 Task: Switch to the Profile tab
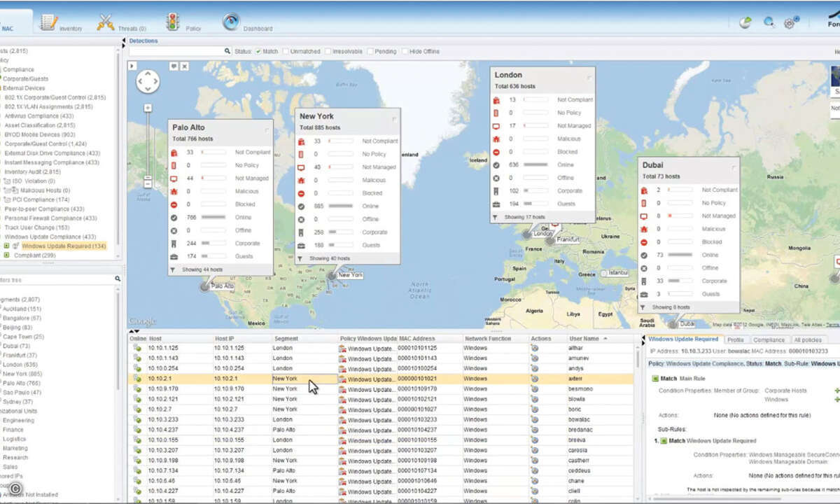point(735,339)
